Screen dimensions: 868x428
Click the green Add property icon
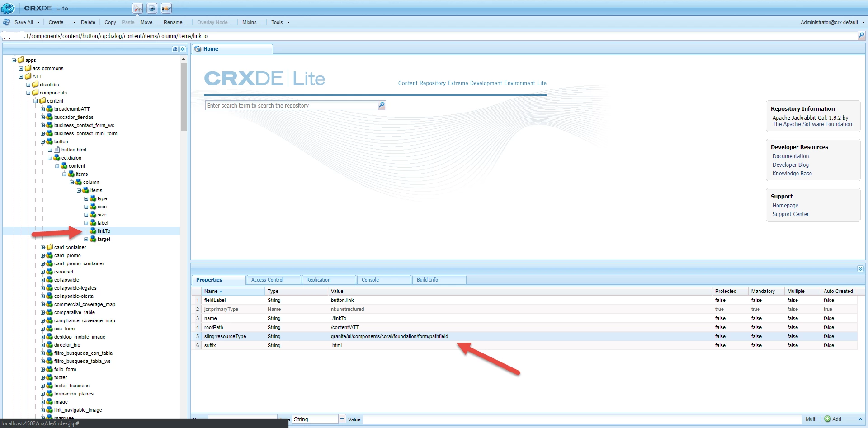tap(828, 419)
